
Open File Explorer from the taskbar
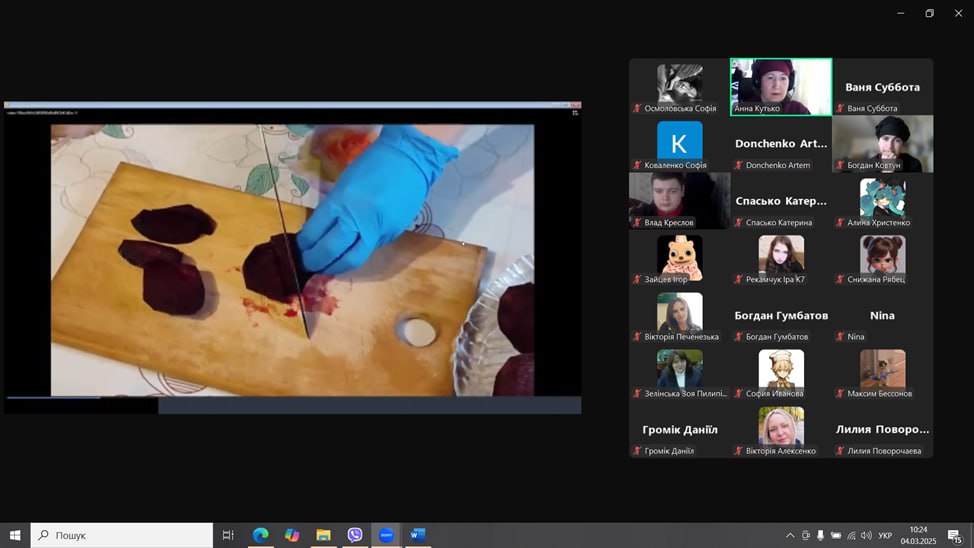[323, 535]
